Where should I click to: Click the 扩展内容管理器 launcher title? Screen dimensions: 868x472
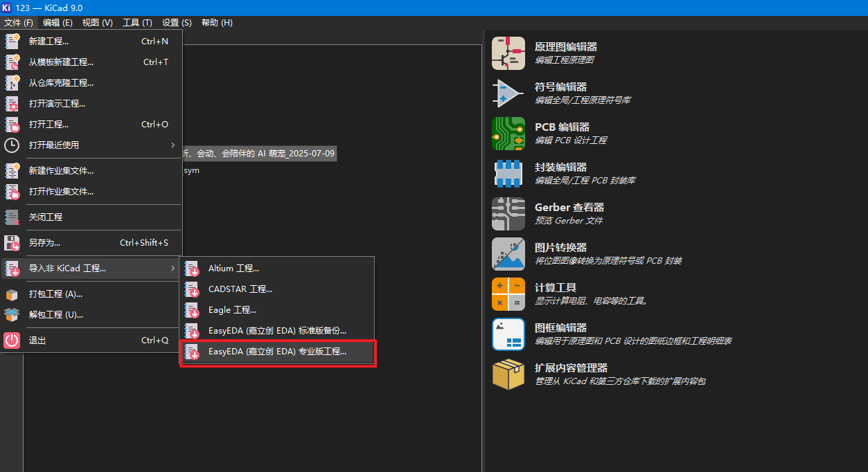(572, 368)
